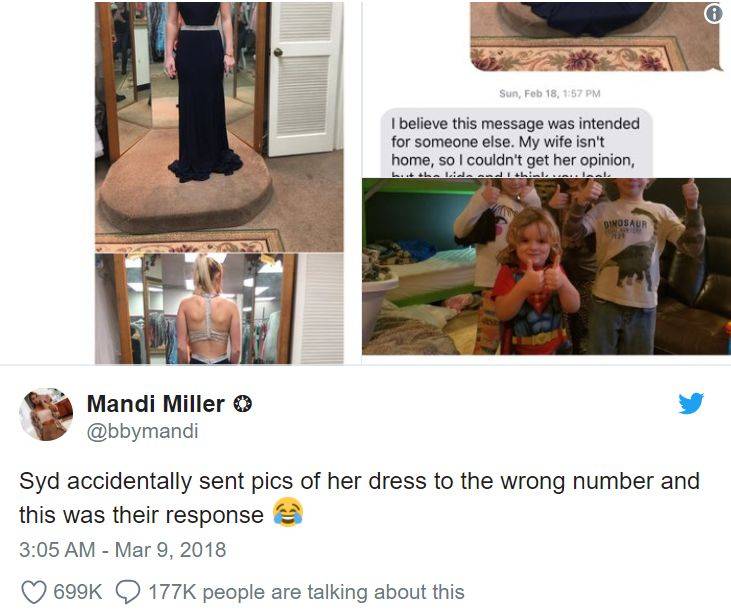Open the 177K people are talking link
Screen dimensions: 731x611
click(306, 592)
